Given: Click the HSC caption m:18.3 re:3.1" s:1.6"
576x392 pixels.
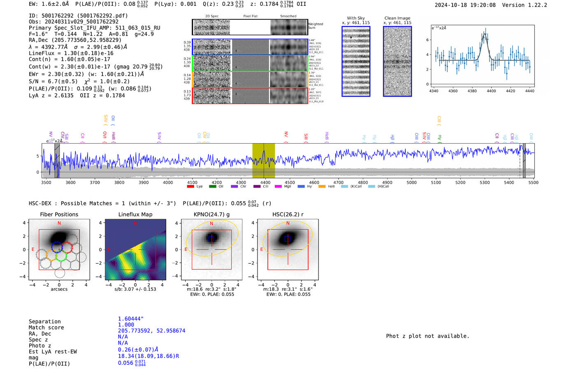Looking at the screenshot, I should 288,289.
